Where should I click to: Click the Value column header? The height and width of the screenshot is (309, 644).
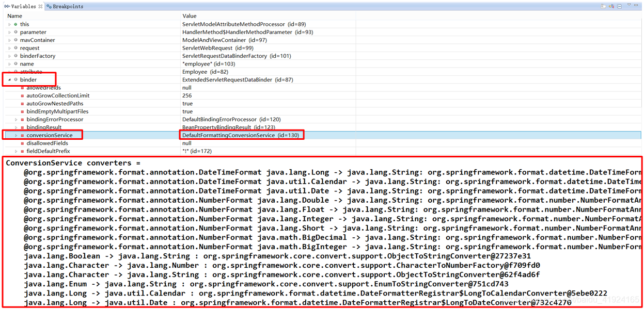tap(189, 15)
